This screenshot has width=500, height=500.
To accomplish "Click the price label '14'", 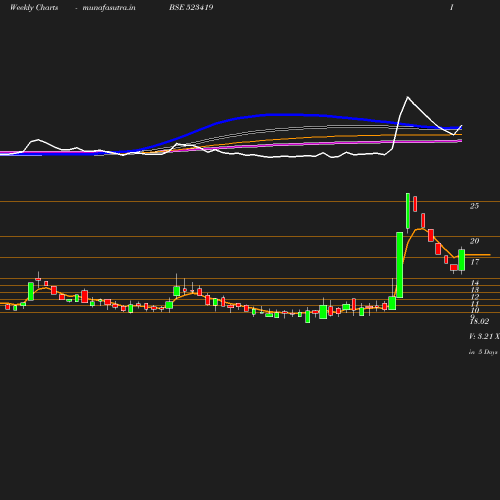I will (x=475, y=283).
